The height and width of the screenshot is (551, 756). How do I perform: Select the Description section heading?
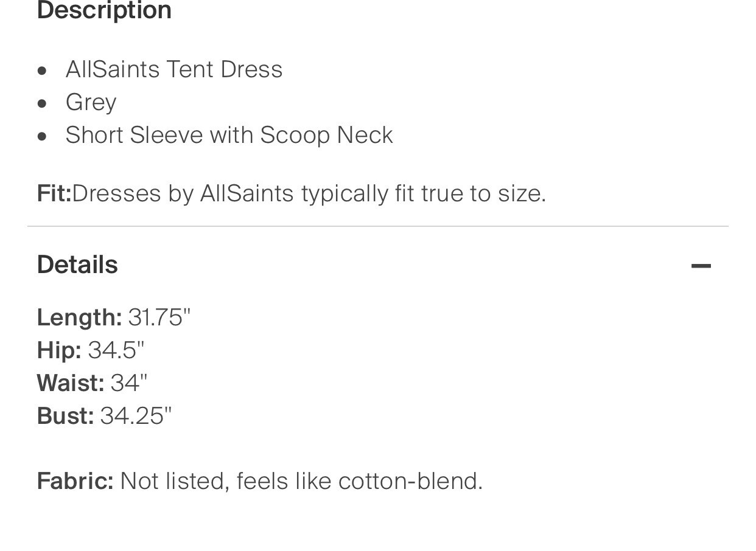[x=103, y=10]
